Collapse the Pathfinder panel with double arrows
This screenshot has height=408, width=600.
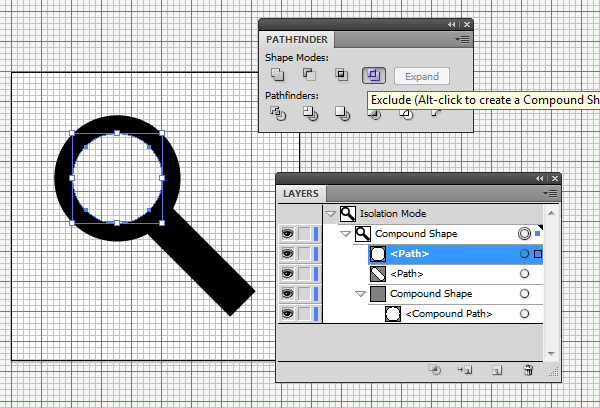coord(452,24)
